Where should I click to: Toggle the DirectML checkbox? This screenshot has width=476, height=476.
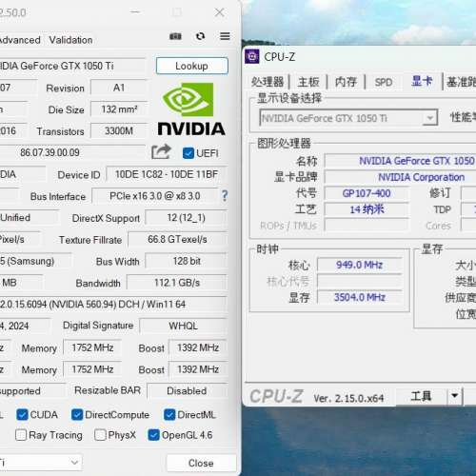coord(169,415)
